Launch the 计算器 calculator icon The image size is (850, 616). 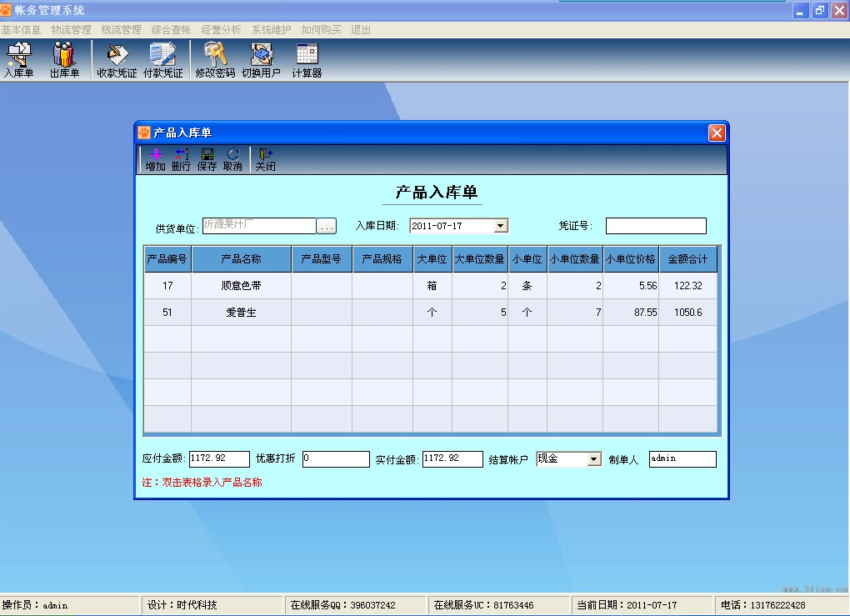[x=307, y=60]
